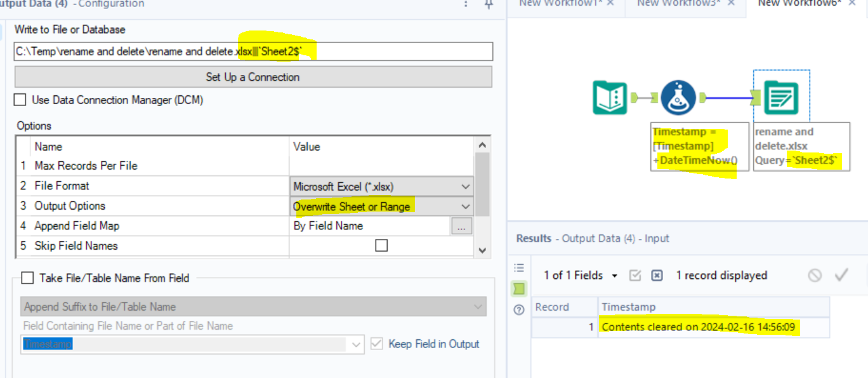Select the Input Data tool on the canvas

point(609,97)
